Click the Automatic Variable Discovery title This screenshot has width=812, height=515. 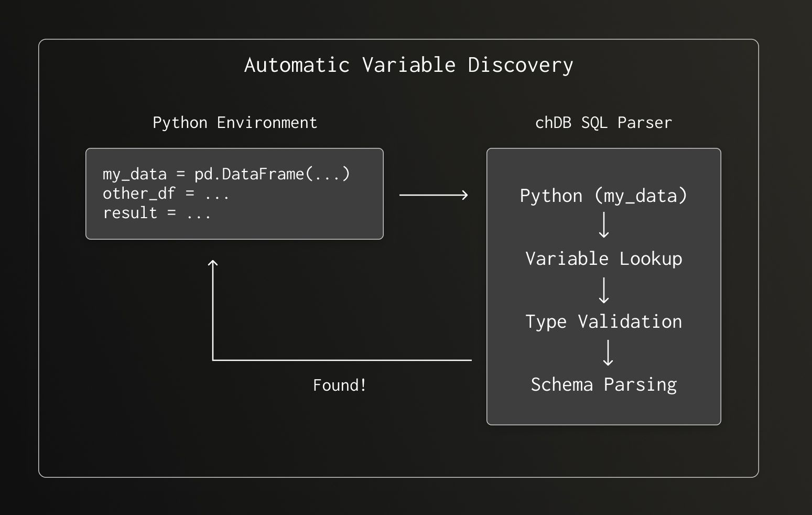[x=408, y=65]
